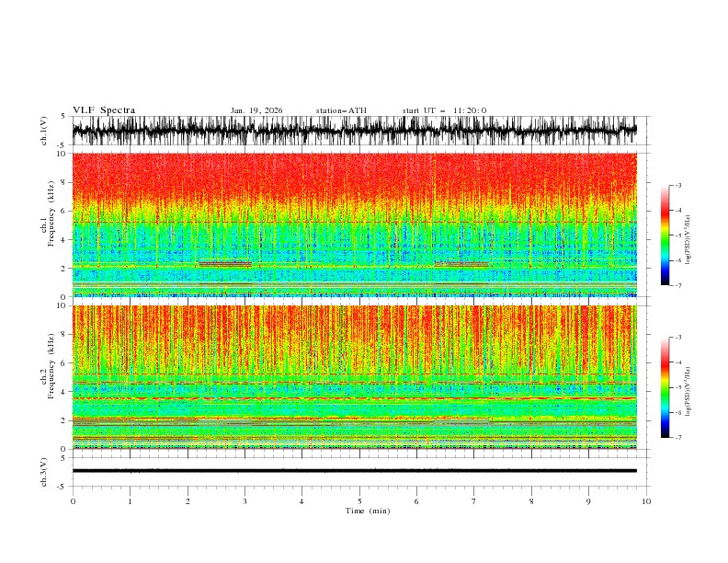Click the "station=ATH" header label
Screen dimensions: 728x563
point(341,110)
